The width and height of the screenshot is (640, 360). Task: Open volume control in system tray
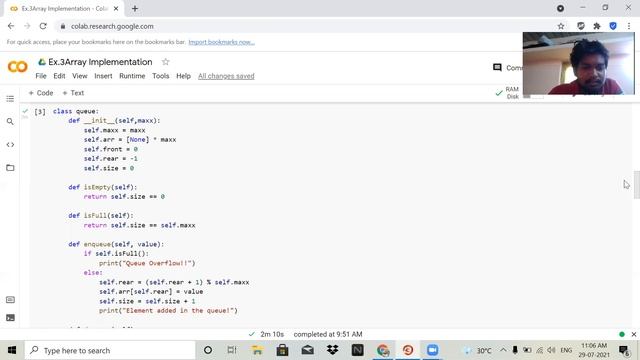tap(551, 350)
